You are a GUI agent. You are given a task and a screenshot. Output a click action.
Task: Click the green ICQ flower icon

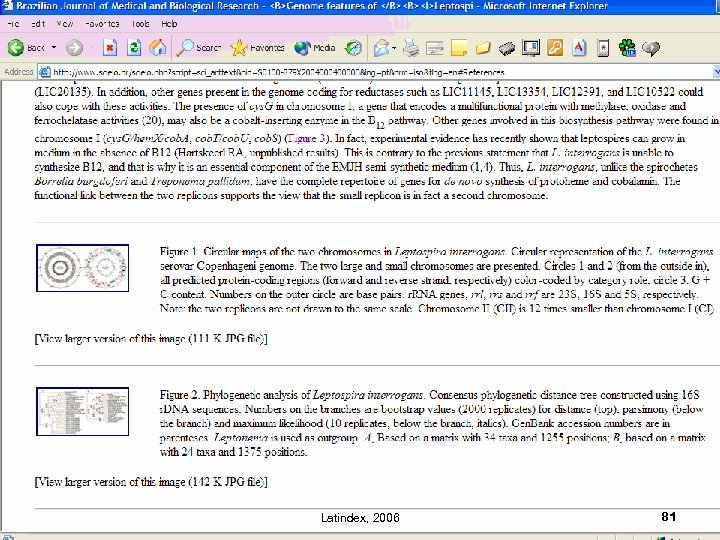[627, 47]
